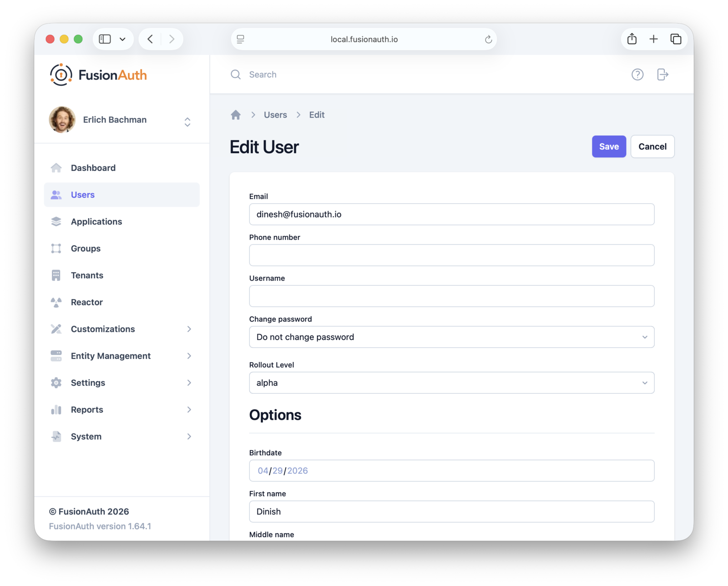
Task: Click the Phone number field
Action: pos(452,255)
